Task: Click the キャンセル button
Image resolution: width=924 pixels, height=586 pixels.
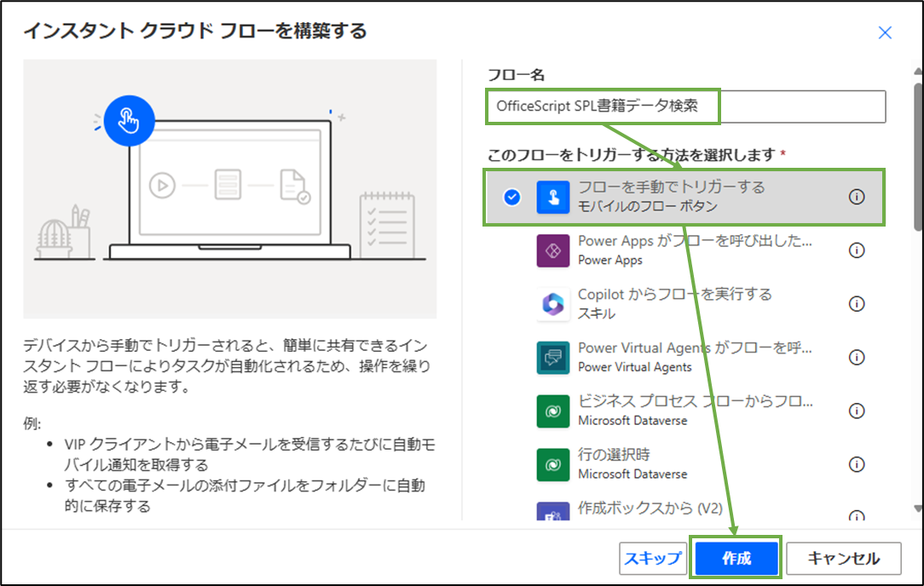Action: pyautogui.click(x=844, y=559)
